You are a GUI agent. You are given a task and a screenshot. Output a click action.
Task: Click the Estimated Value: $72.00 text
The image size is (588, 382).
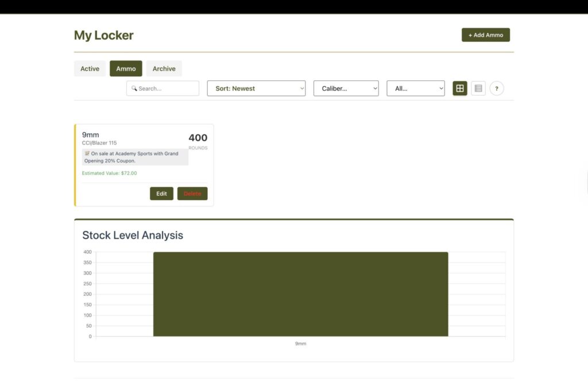[x=110, y=173]
